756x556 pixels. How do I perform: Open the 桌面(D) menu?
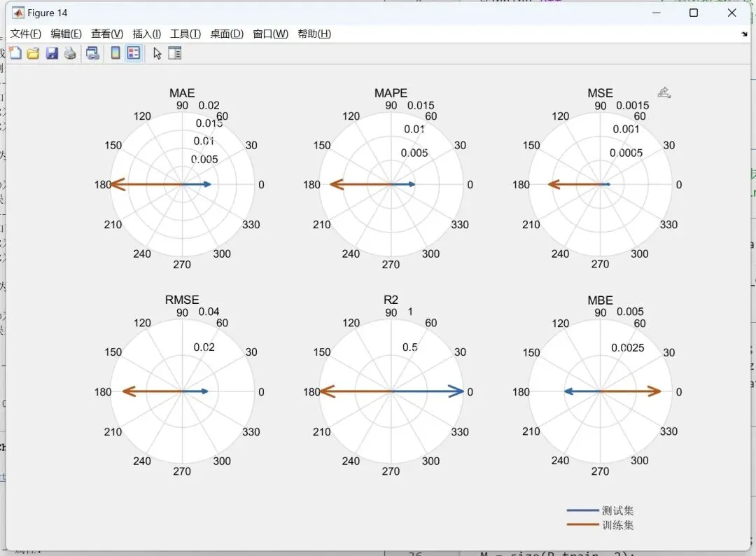click(x=227, y=34)
